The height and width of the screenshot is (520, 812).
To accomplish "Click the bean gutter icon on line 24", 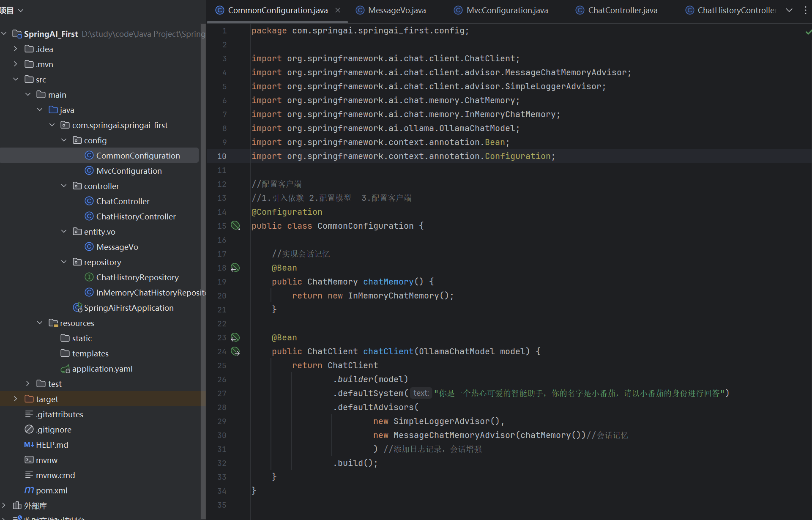I will pyautogui.click(x=235, y=351).
